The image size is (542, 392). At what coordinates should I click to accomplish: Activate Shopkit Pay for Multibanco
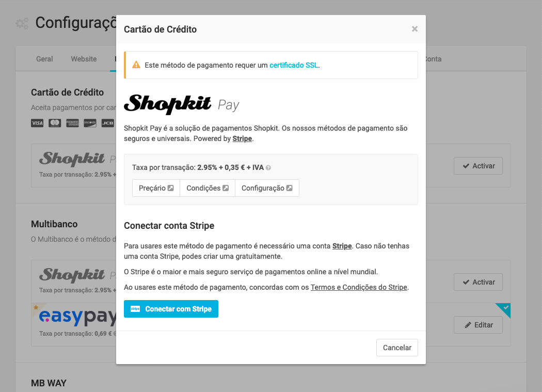coord(478,282)
